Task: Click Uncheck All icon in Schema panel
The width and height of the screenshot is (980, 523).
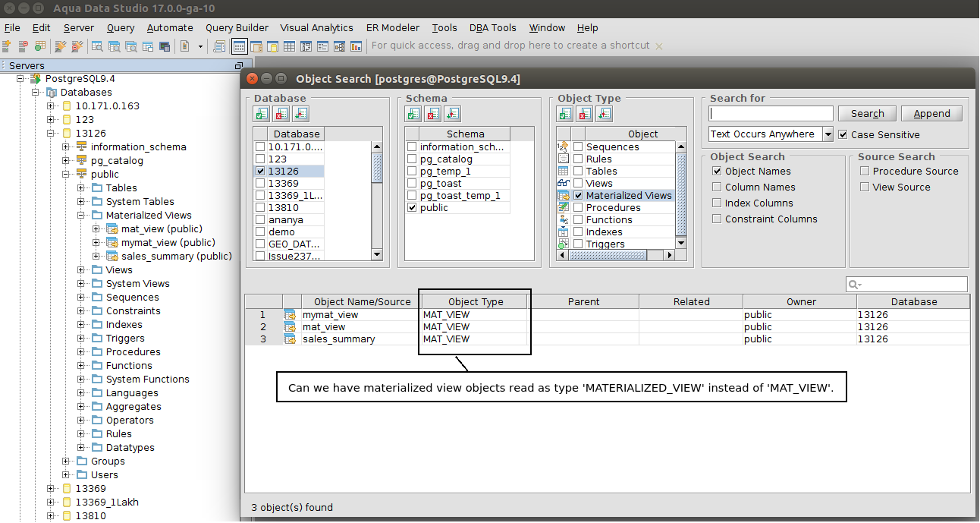Action: coord(433,114)
